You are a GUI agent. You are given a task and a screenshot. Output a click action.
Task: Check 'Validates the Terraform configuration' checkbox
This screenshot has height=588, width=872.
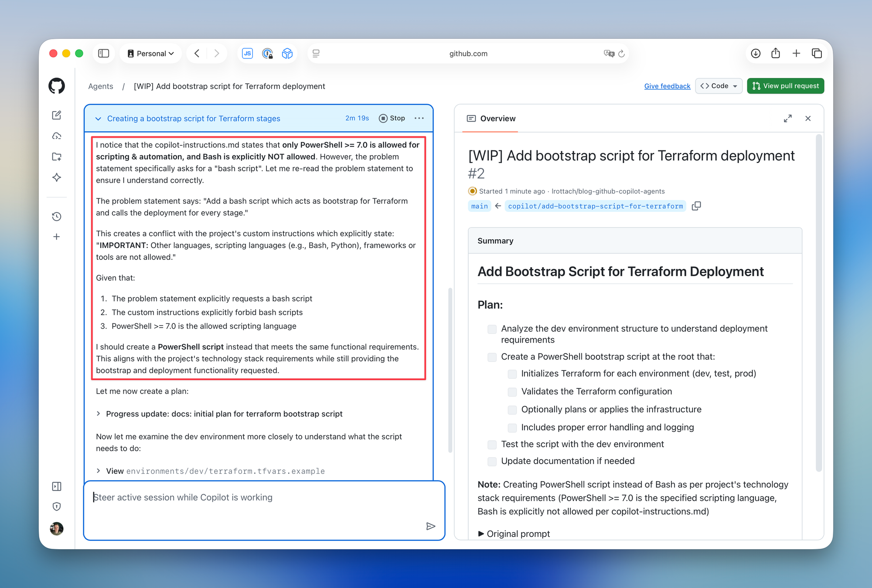tap(512, 392)
